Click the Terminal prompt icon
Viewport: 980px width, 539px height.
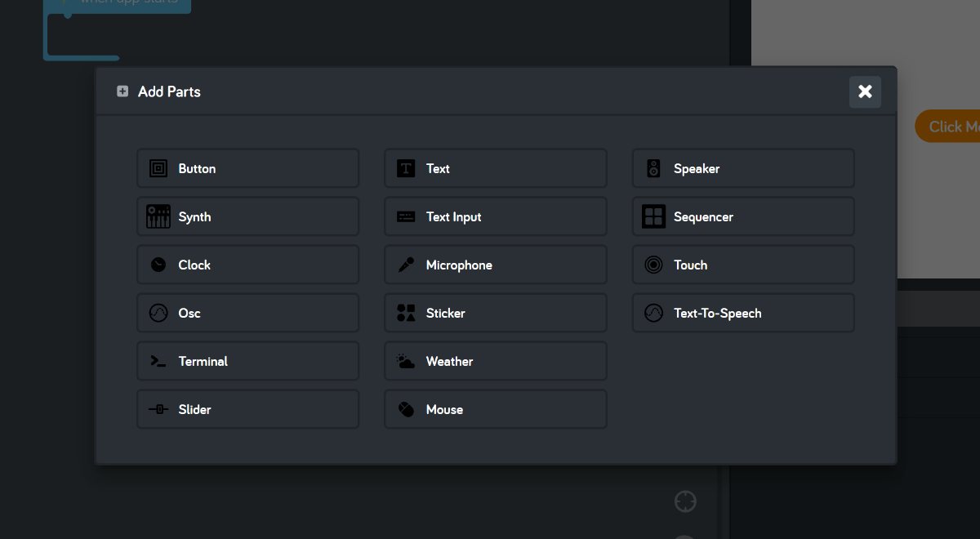point(158,361)
